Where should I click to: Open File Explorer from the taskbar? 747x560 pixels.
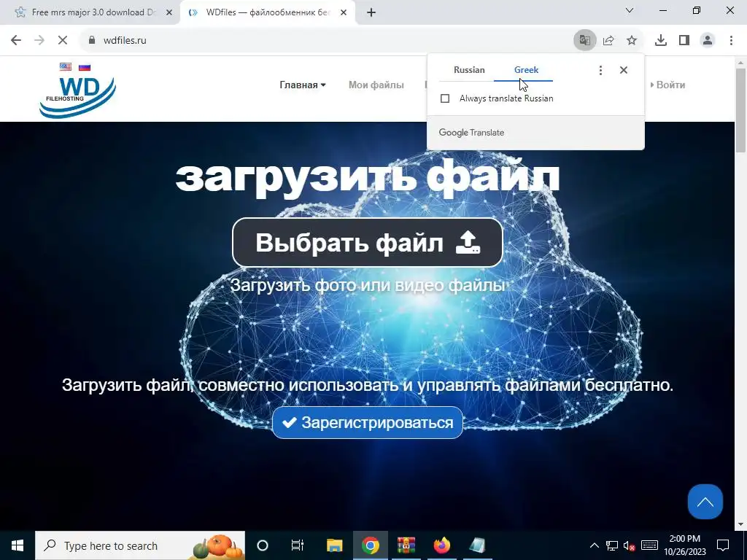pos(334,545)
